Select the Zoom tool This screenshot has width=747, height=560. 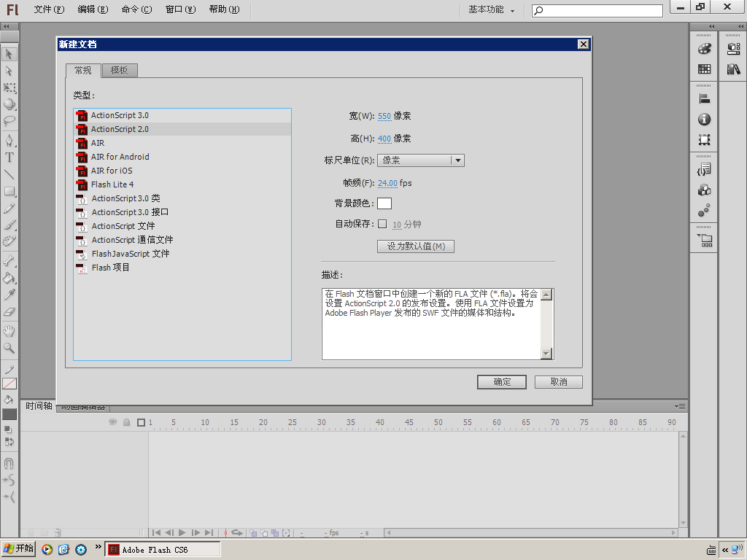tap(9, 348)
